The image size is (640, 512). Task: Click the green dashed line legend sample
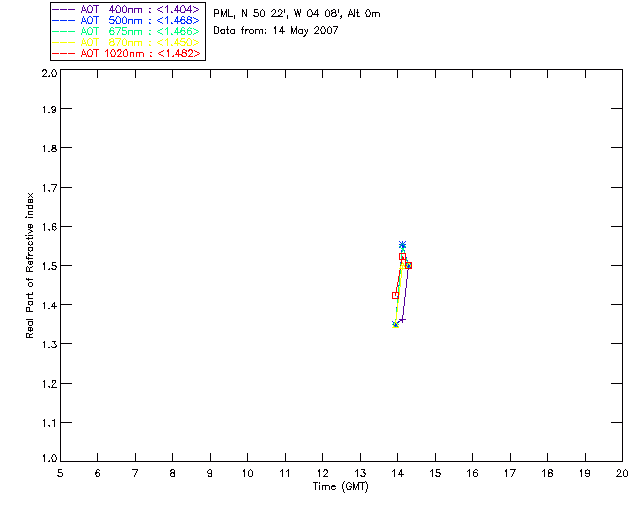pyautogui.click(x=64, y=31)
